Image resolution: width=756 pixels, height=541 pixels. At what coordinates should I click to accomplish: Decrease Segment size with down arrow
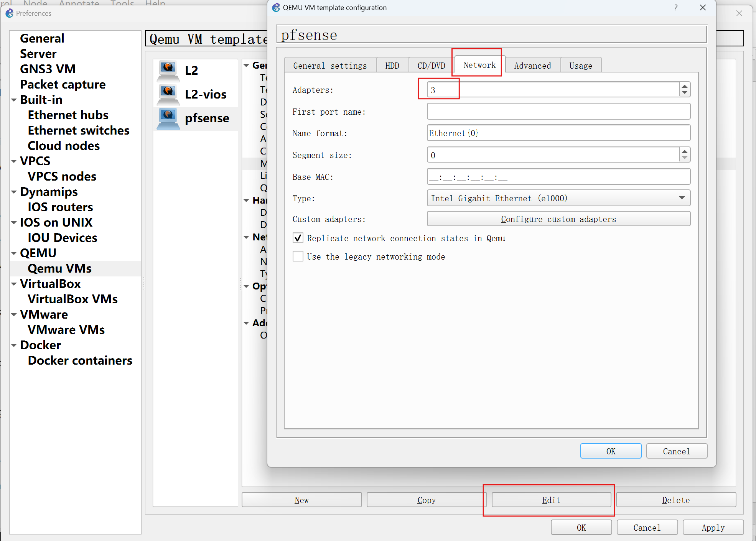(685, 158)
